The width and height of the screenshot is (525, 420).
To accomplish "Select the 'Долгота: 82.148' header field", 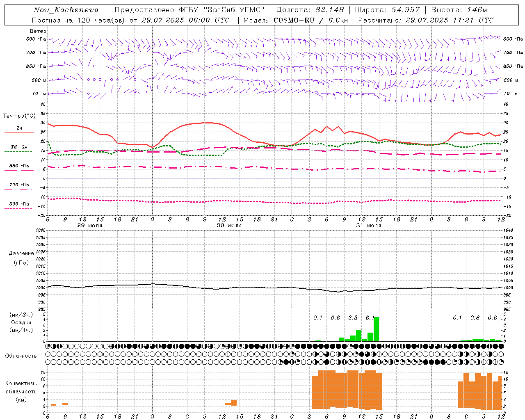I will coord(310,10).
